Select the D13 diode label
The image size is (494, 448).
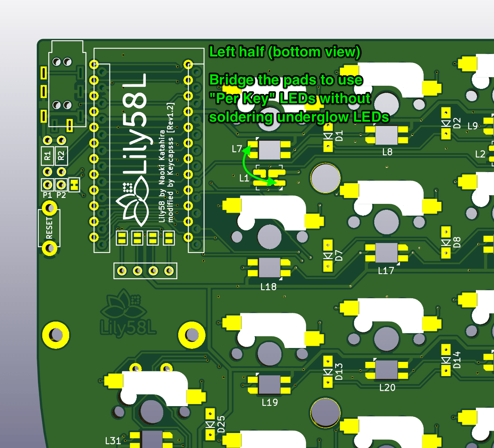click(339, 372)
